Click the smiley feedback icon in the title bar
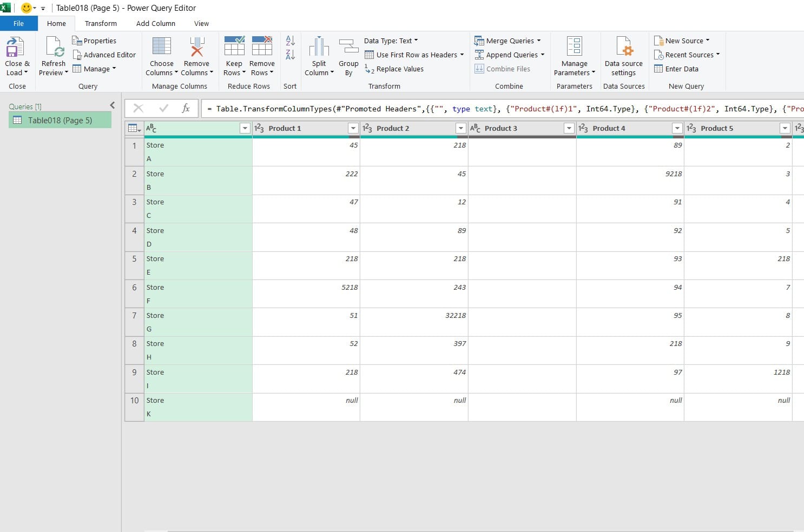This screenshot has height=532, width=804. click(26, 8)
